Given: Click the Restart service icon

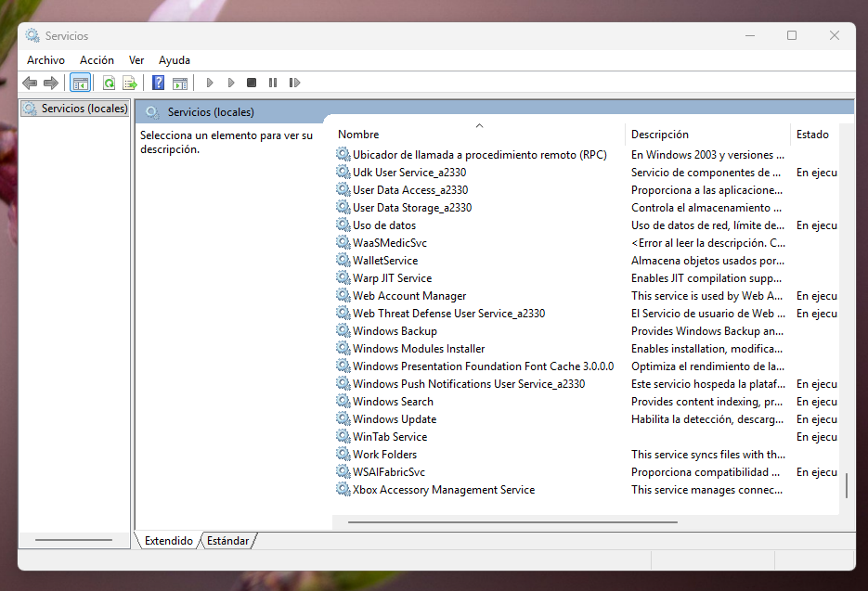Looking at the screenshot, I should (x=295, y=82).
